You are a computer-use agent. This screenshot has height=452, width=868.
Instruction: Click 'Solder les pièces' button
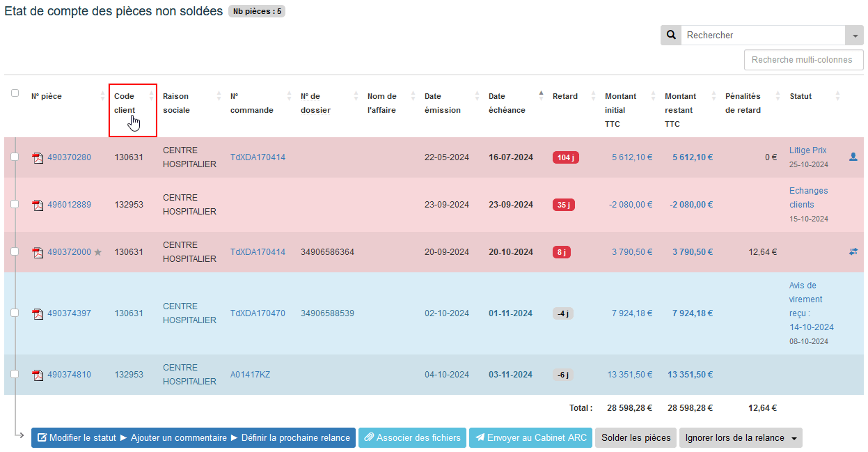[636, 438]
